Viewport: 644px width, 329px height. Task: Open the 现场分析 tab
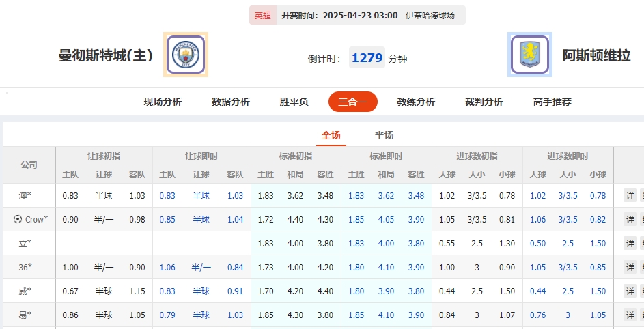pyautogui.click(x=163, y=102)
